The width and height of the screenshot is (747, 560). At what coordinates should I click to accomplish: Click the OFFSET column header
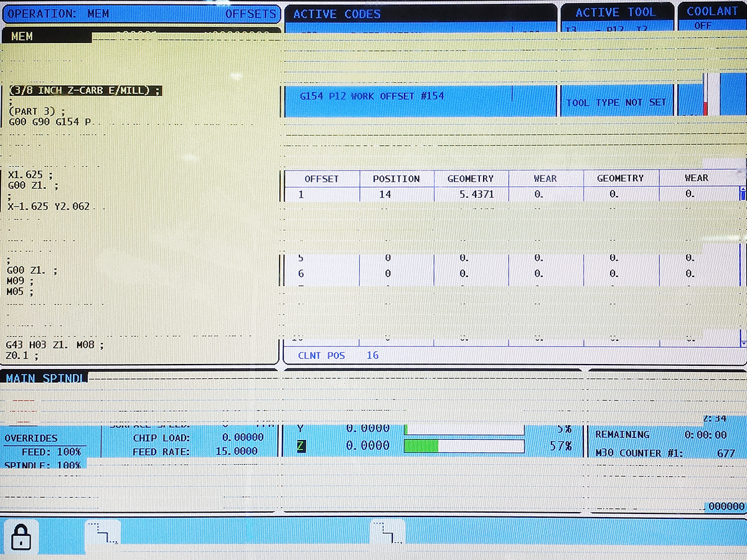click(322, 179)
